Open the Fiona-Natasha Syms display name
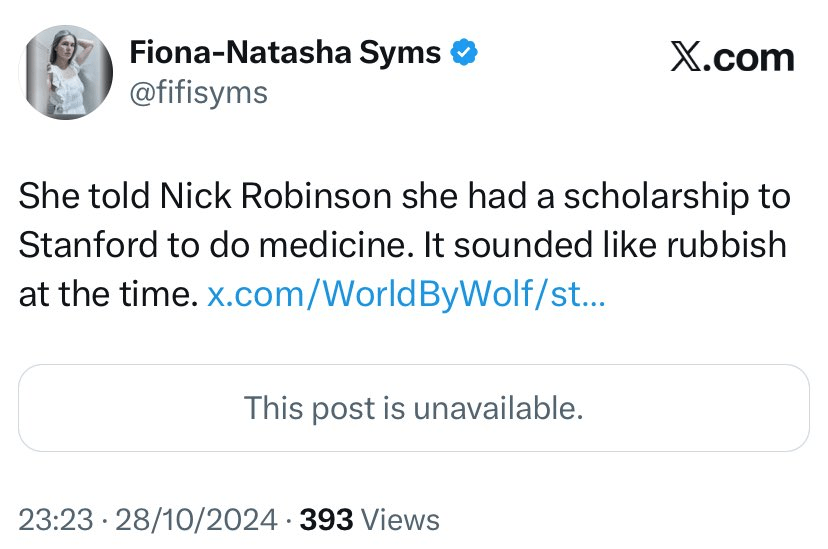Viewport: 828px width, 549px height. pos(286,52)
